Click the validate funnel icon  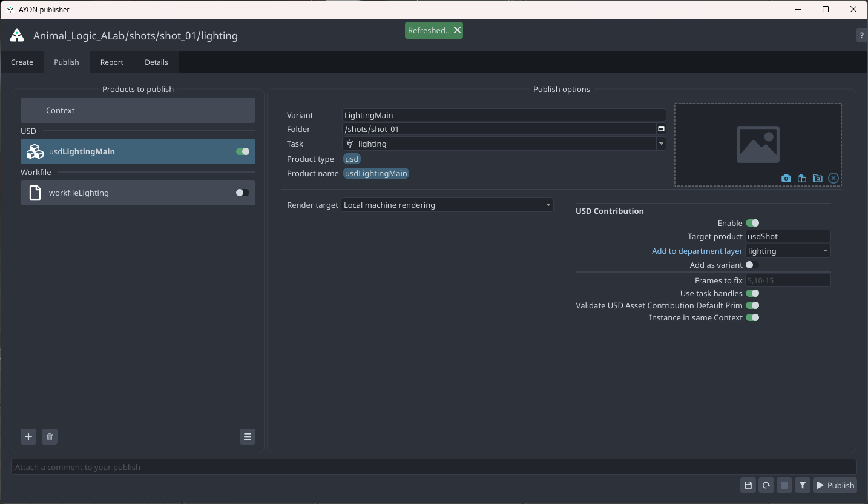click(803, 485)
